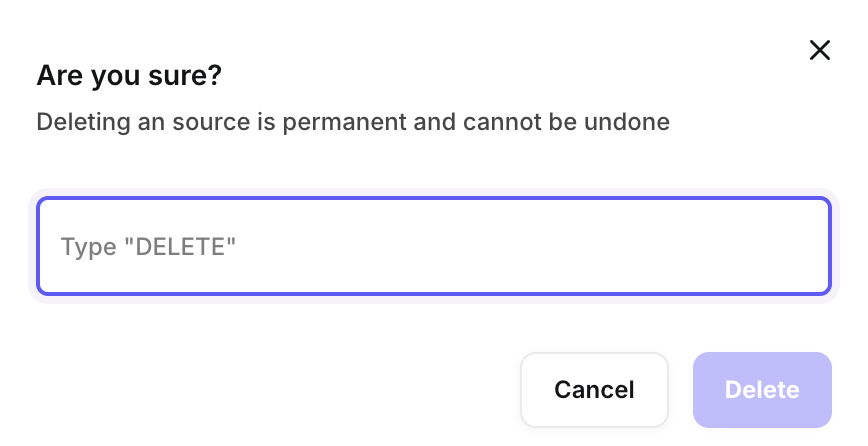Click the "Are you sure?" heading
This screenshot has height=446, width=868.
(129, 75)
